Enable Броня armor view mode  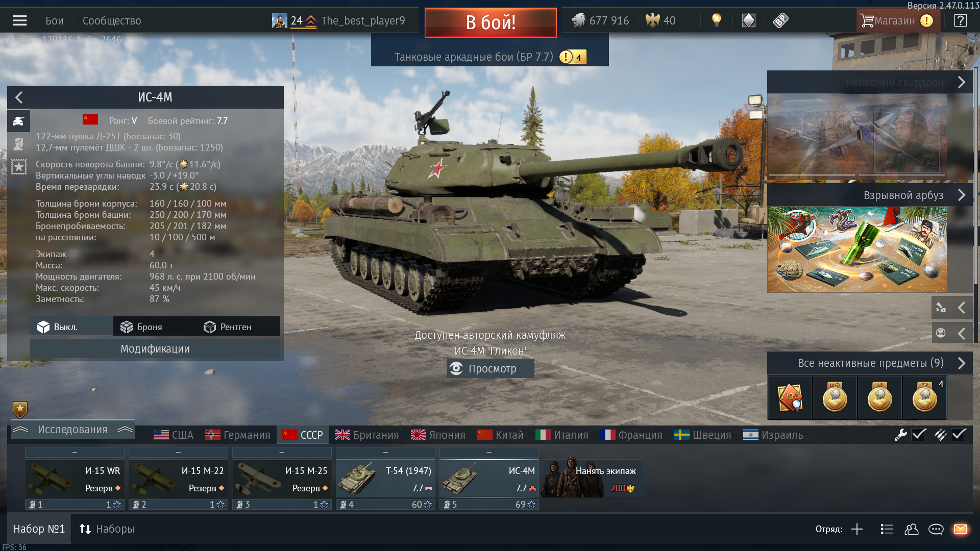[141, 327]
